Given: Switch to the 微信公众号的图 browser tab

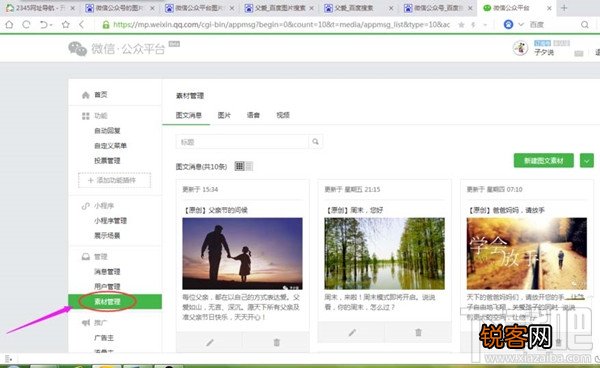Looking at the screenshot, I should pyautogui.click(x=119, y=8).
